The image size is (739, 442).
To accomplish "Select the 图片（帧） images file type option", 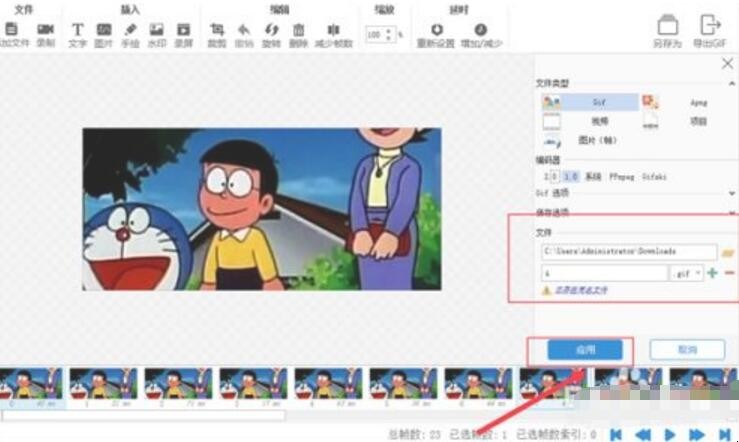I will pyautogui.click(x=589, y=140).
